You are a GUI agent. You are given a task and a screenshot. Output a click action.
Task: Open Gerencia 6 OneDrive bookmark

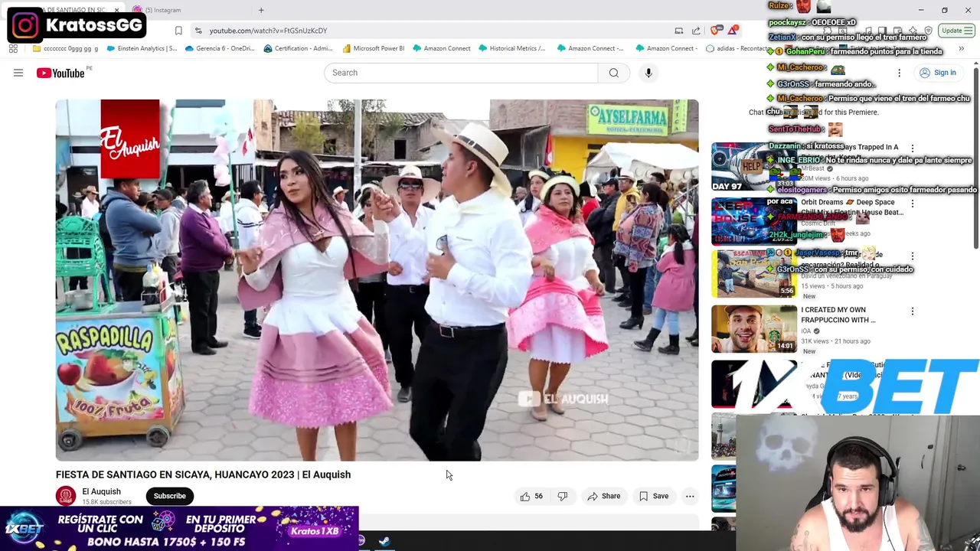[219, 48]
